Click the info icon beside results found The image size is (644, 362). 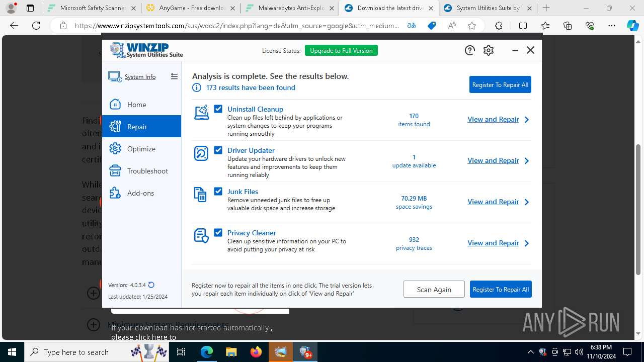tap(197, 87)
